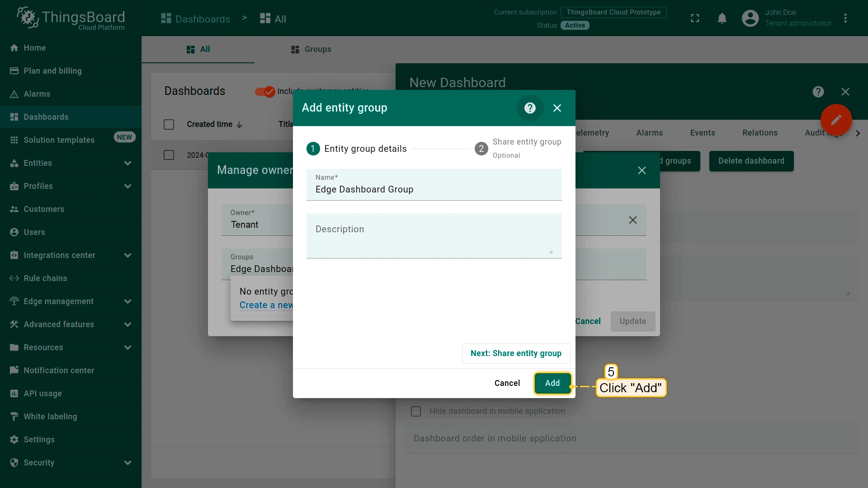
Task: Click the red pencil edit button
Action: click(x=836, y=120)
